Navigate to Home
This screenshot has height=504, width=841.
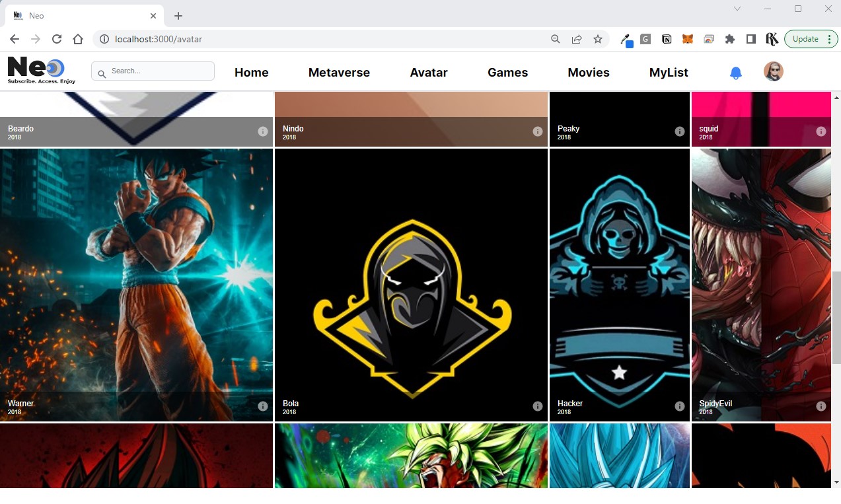coord(252,73)
